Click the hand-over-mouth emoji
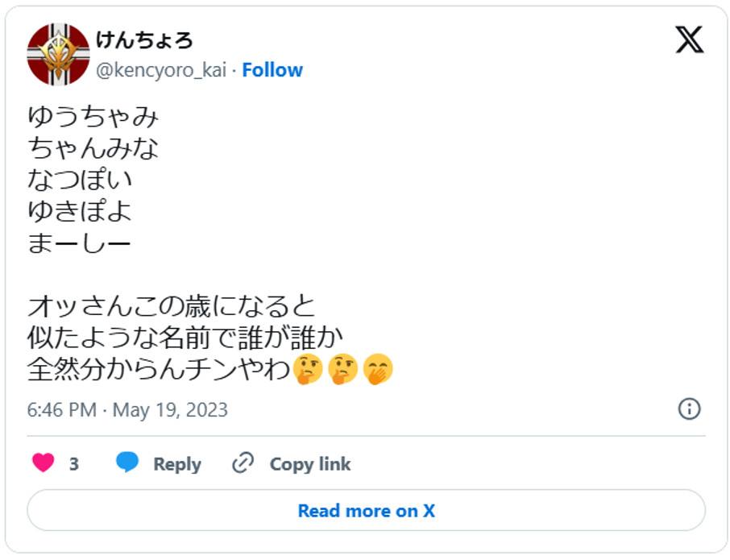 click(378, 369)
